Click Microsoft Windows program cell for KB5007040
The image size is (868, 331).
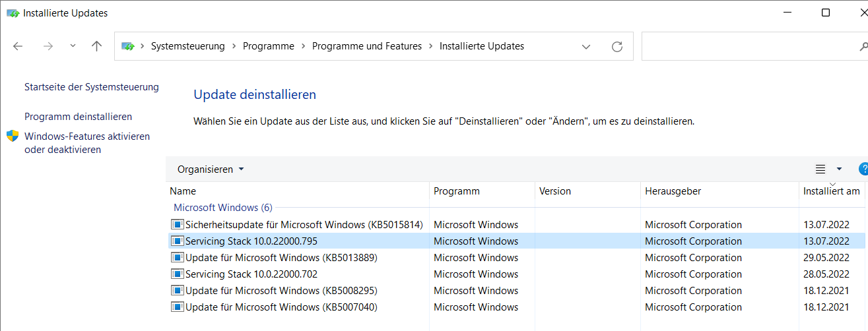[x=476, y=307]
